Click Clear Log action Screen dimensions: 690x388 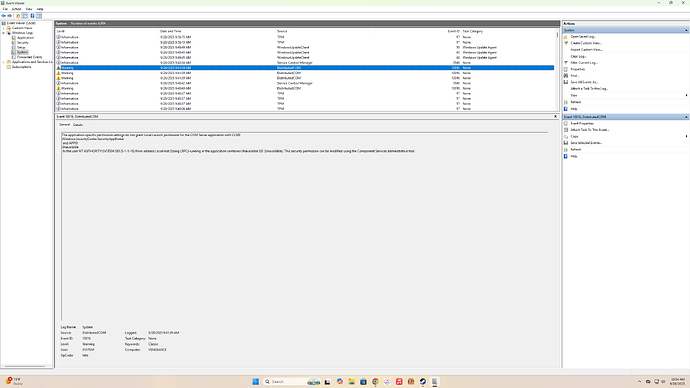(578, 56)
